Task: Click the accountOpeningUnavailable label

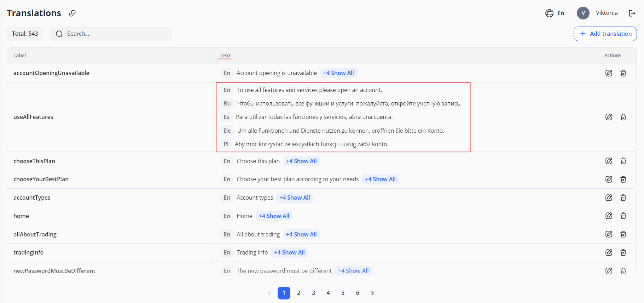Action: pos(51,73)
